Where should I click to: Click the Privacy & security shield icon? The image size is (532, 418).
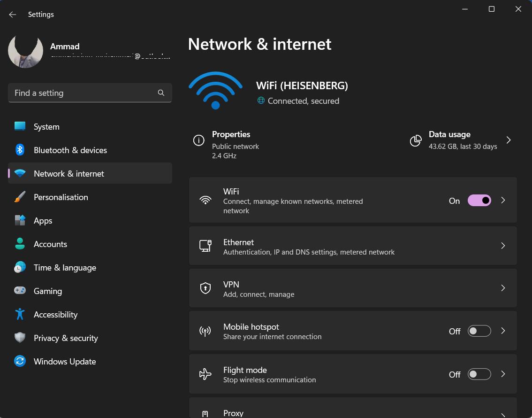click(20, 338)
